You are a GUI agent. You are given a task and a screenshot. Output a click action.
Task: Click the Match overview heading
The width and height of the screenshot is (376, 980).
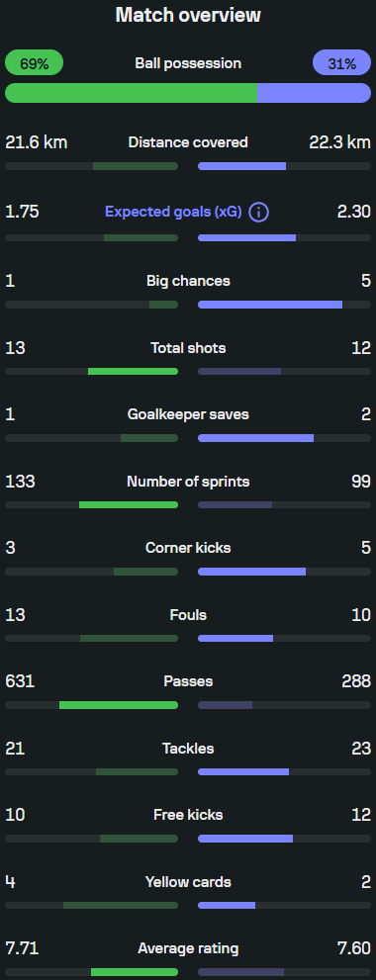tap(188, 15)
